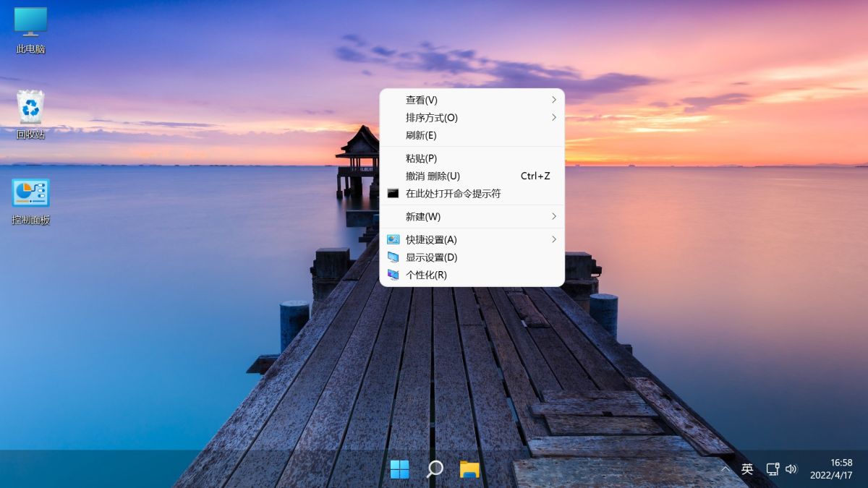This screenshot has height=488, width=868.
Task: Switch input language via 英 indicator
Action: pos(748,469)
